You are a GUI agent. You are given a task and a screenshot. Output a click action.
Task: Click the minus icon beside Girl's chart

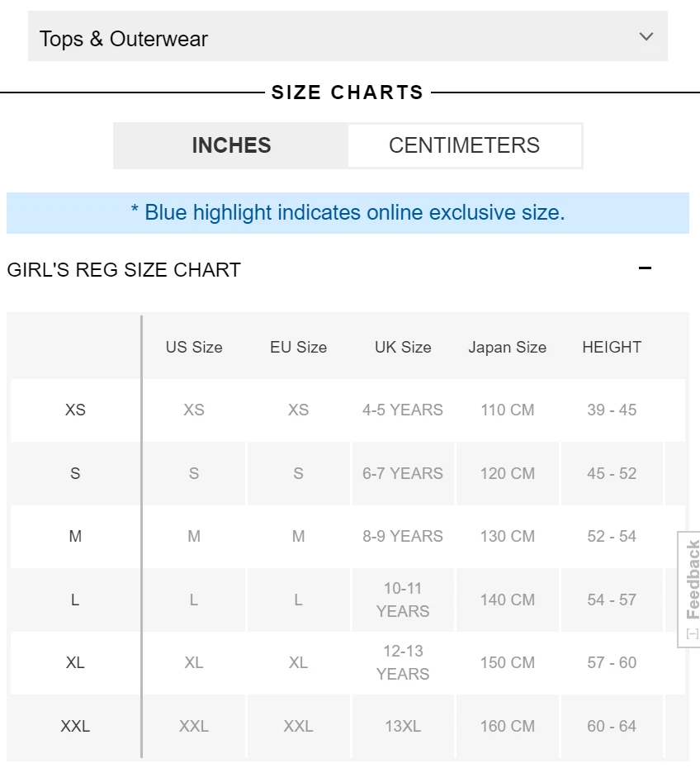pos(645,268)
